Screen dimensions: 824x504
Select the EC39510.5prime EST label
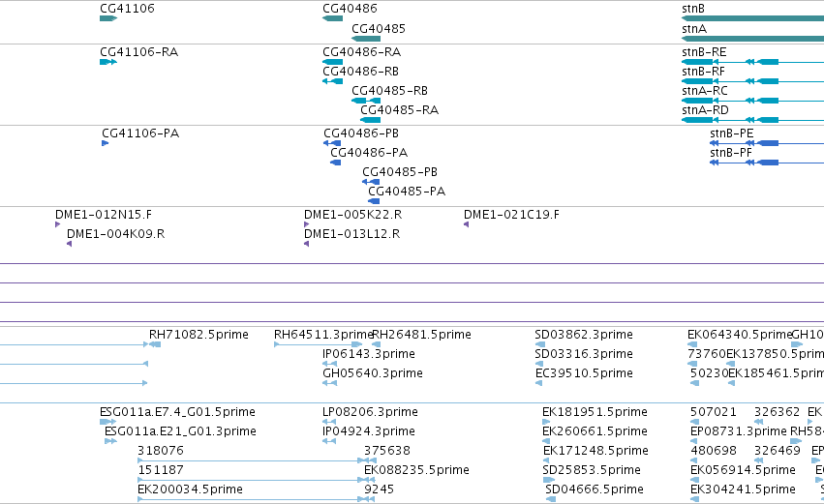584,373
